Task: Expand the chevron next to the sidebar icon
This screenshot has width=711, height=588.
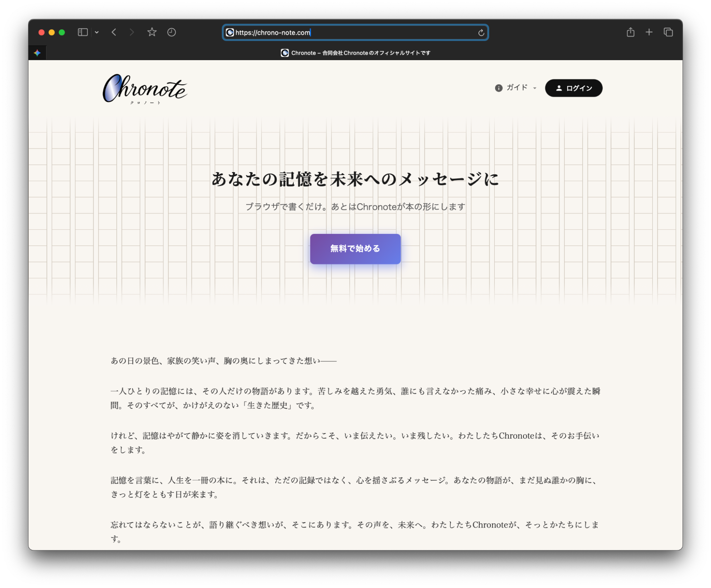Action: coord(96,32)
